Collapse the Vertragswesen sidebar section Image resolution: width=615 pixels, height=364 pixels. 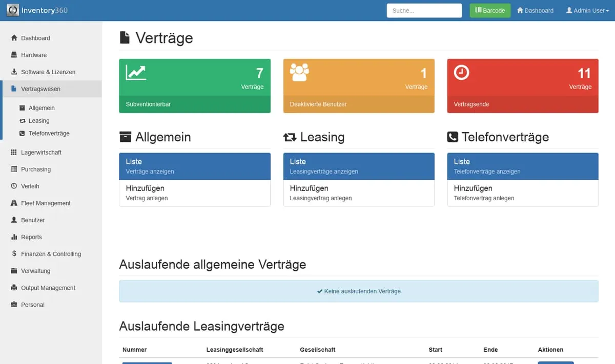point(40,89)
